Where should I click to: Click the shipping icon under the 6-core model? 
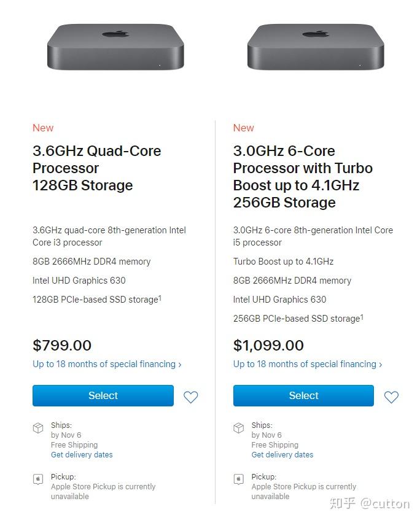(x=239, y=428)
